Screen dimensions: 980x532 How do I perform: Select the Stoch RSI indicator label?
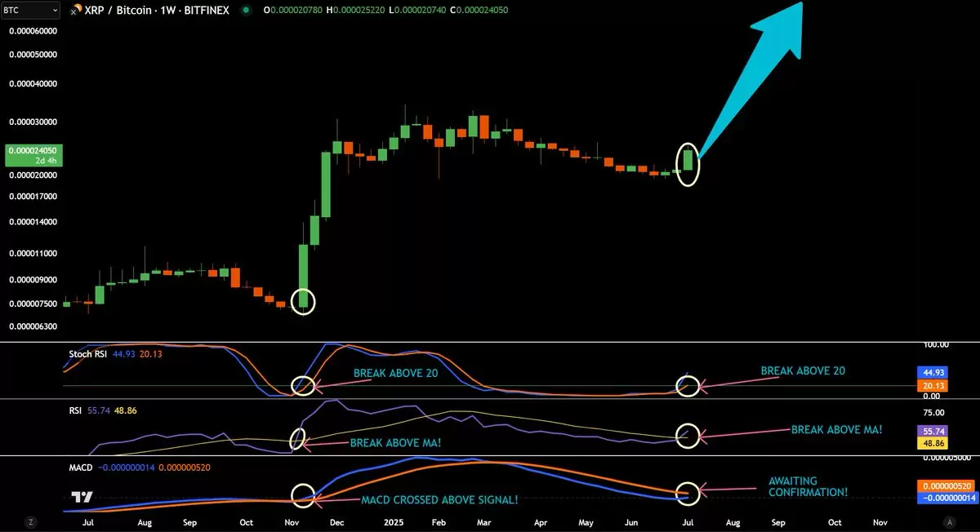pos(88,355)
